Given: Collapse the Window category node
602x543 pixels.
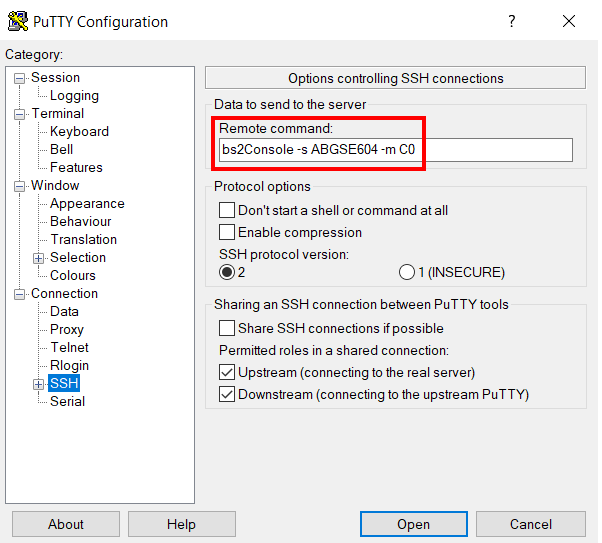Looking at the screenshot, I should [x=21, y=186].
